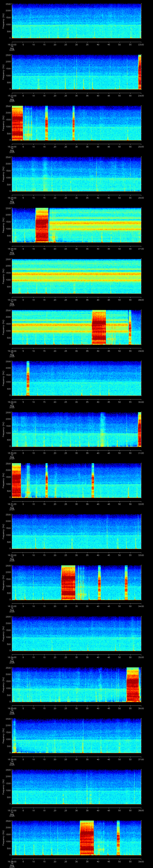Click the Frequency (Hz) axis label of the 16:22:00 panel

tap(3, 21)
